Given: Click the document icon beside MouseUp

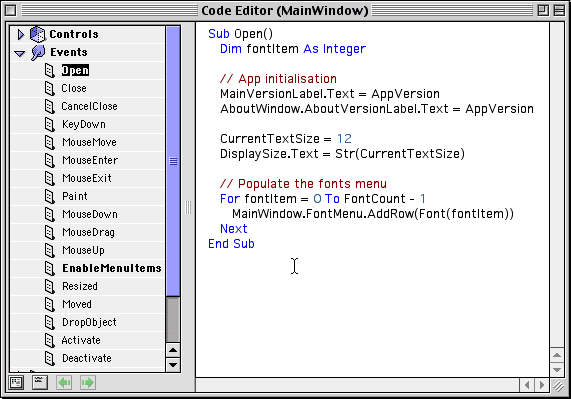Looking at the screenshot, I should 50,250.
